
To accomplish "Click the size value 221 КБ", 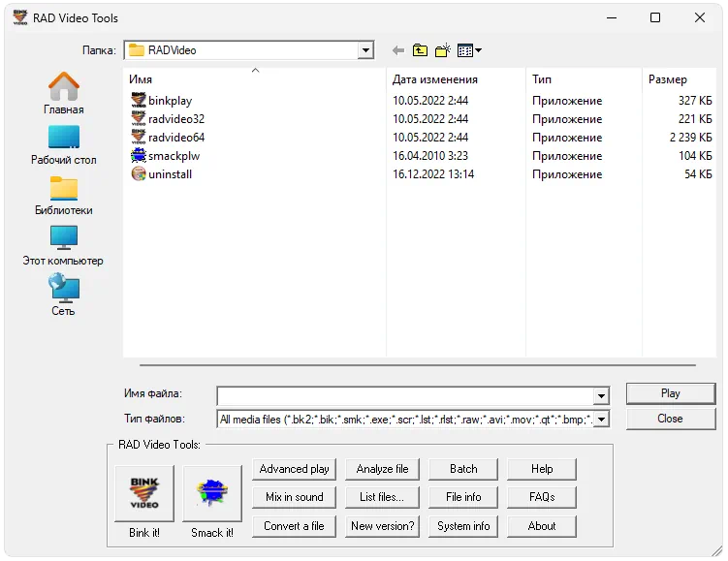I will tap(695, 119).
